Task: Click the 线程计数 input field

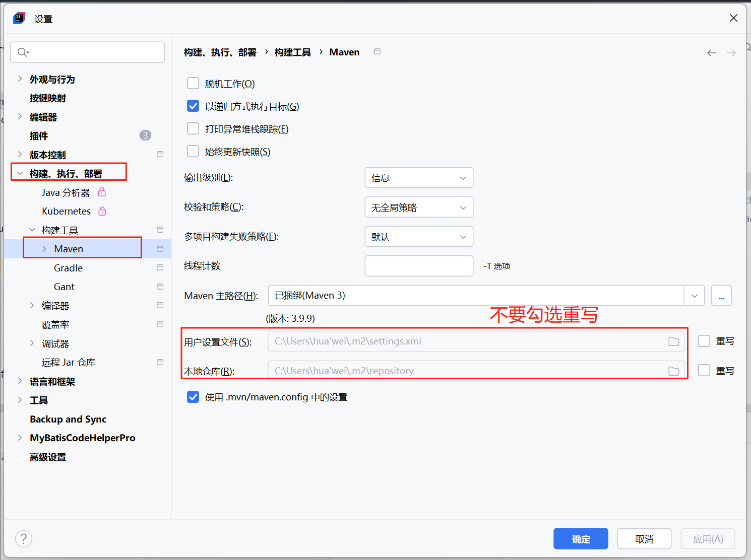Action: click(419, 266)
